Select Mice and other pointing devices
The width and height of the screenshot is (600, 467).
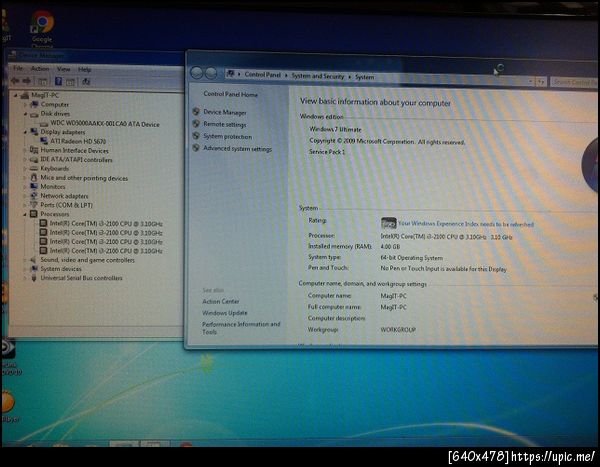tap(84, 178)
